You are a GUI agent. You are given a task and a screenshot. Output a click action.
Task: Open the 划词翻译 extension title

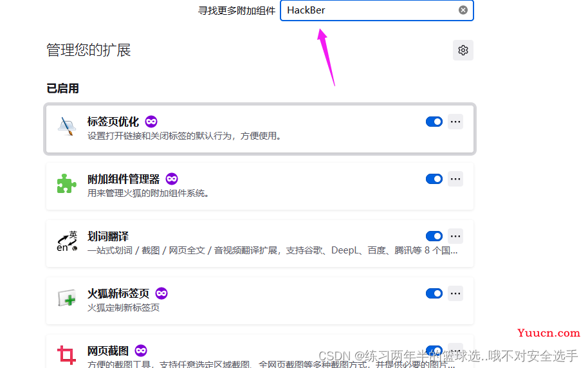(x=108, y=236)
